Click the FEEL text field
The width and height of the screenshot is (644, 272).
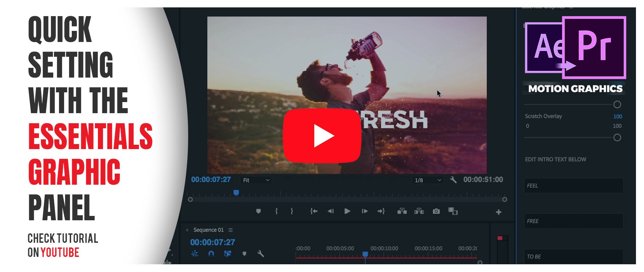point(574,186)
